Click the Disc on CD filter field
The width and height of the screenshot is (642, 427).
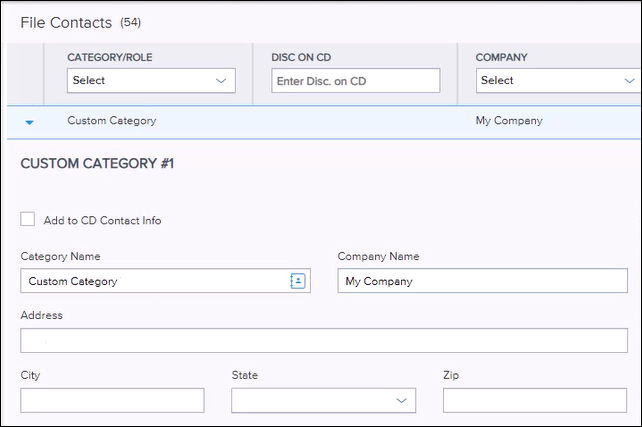(356, 81)
